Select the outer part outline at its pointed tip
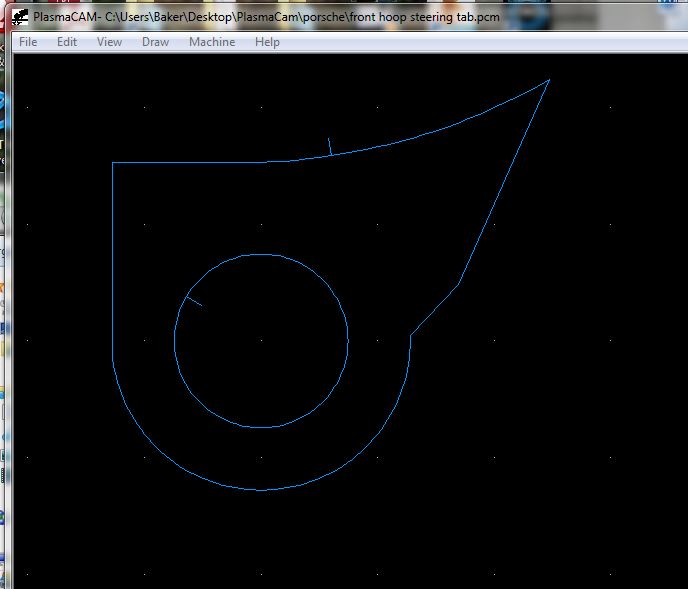This screenshot has height=589, width=688. [x=548, y=81]
